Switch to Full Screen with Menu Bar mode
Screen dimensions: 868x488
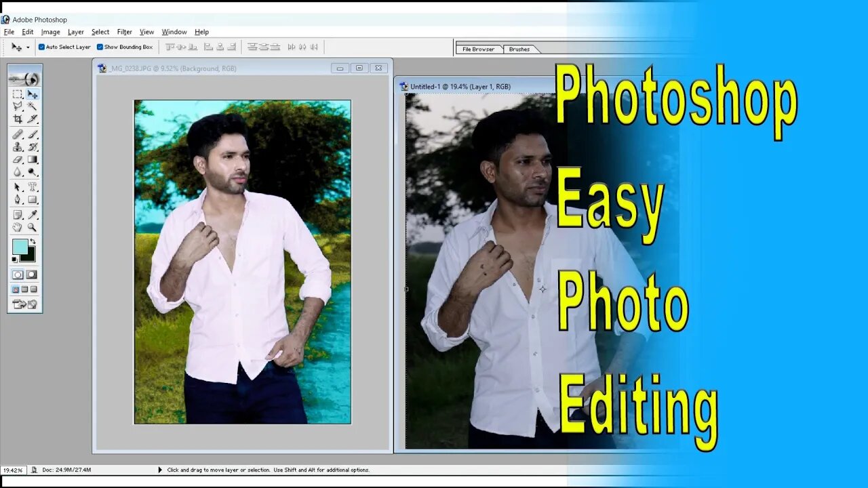[x=24, y=289]
